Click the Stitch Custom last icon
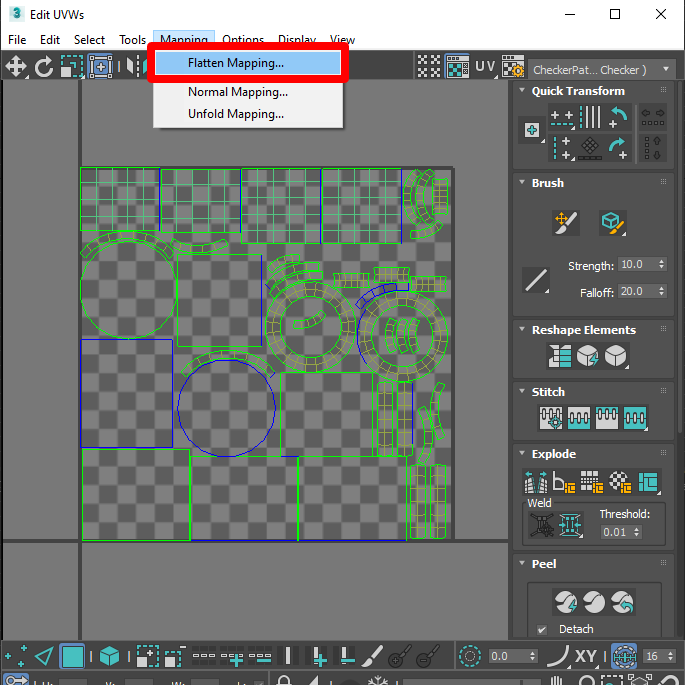685x685 pixels. click(635, 418)
